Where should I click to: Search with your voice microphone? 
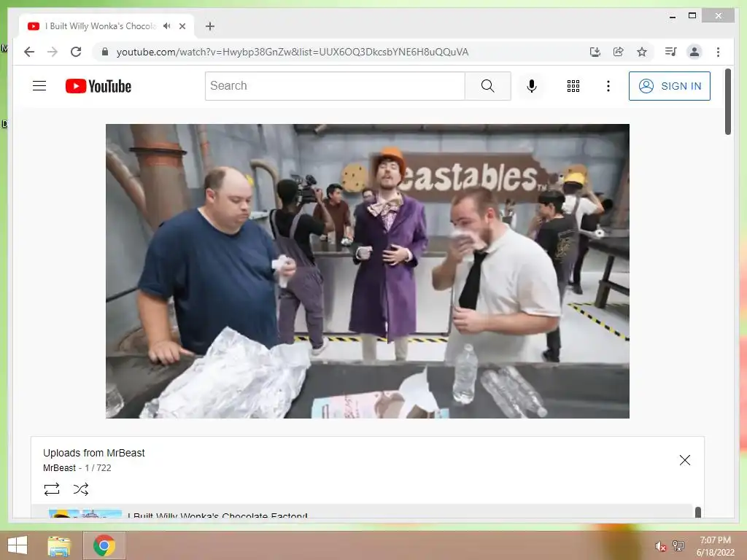pyautogui.click(x=532, y=86)
